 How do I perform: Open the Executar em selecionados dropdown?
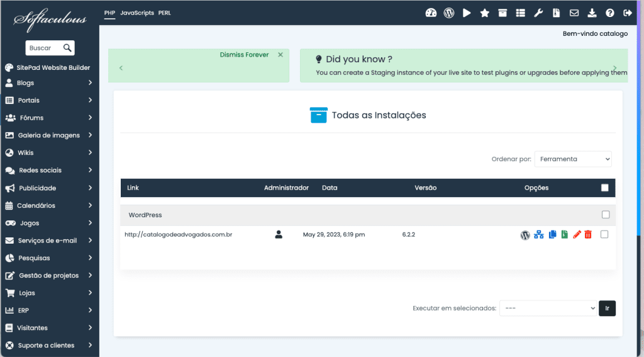tap(548, 308)
